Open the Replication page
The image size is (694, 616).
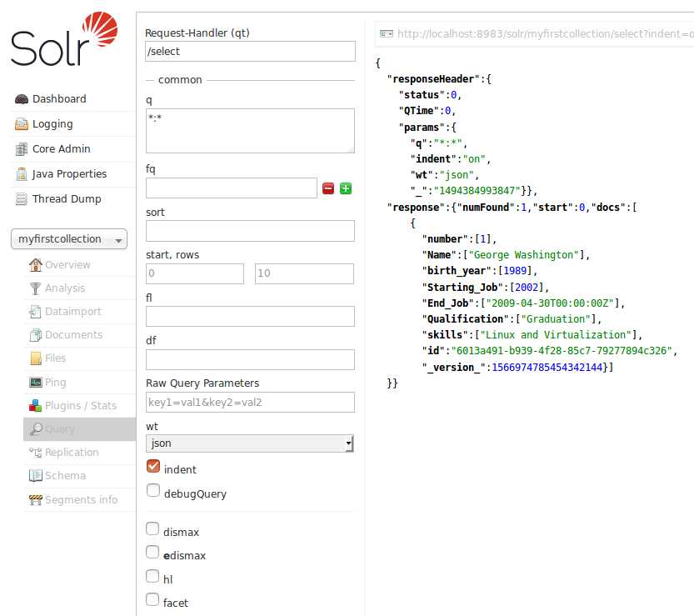coord(72,453)
